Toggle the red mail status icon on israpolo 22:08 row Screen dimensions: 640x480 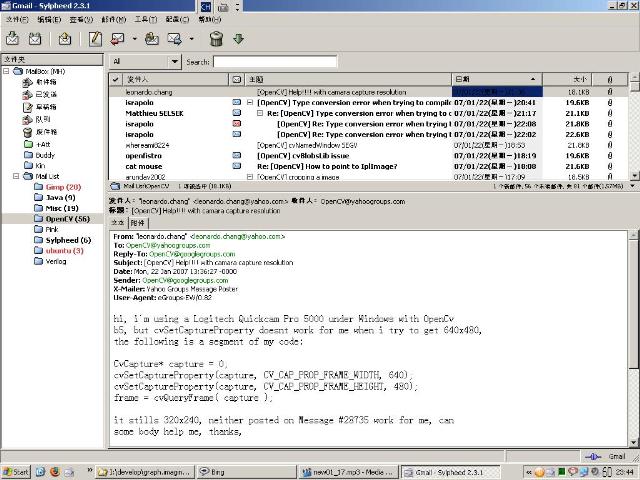point(236,123)
